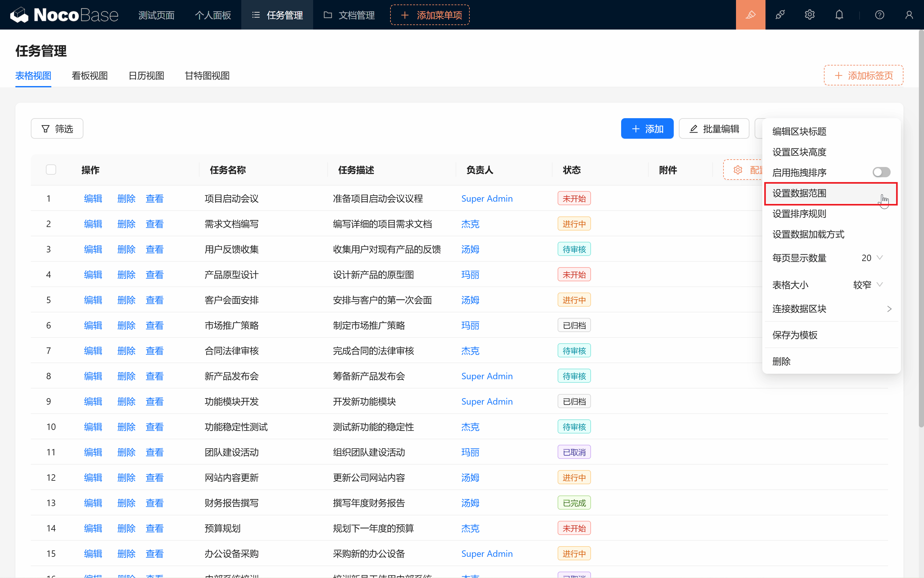The image size is (924, 578).
Task: Open the help question mark icon
Action: coord(880,15)
